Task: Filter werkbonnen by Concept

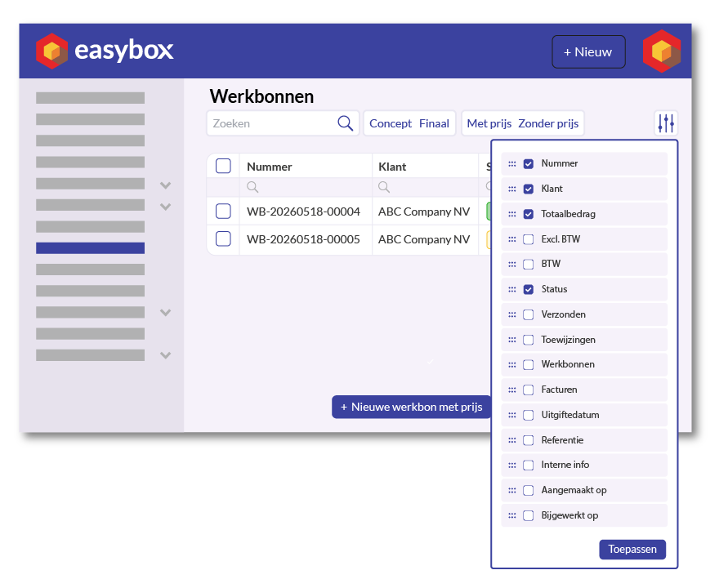Action: 391,124
